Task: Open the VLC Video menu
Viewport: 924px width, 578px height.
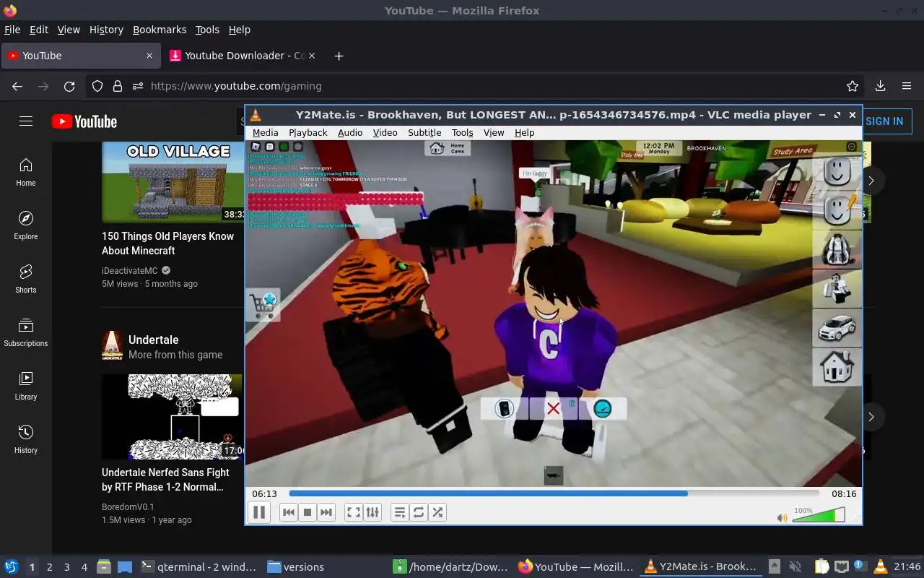Action: (385, 132)
